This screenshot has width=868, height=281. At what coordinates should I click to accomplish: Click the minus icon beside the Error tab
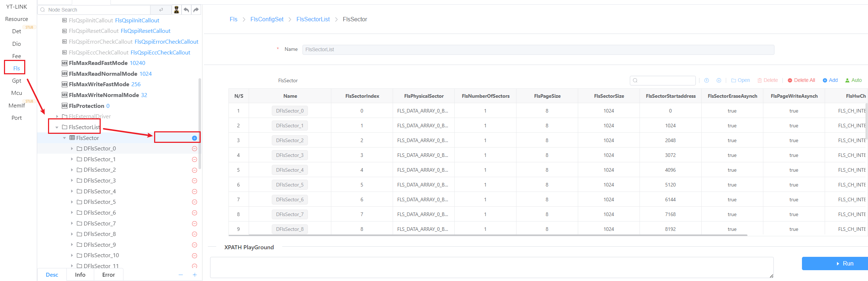point(181,275)
